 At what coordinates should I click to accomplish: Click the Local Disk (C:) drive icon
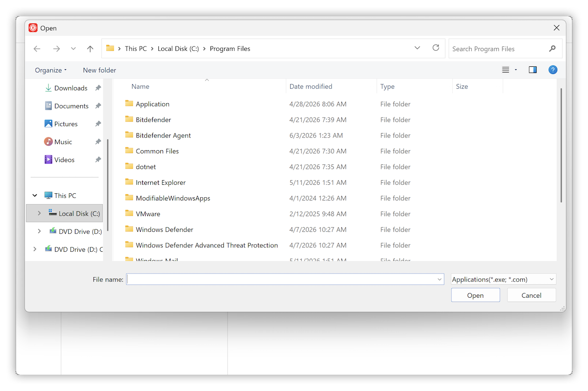53,213
